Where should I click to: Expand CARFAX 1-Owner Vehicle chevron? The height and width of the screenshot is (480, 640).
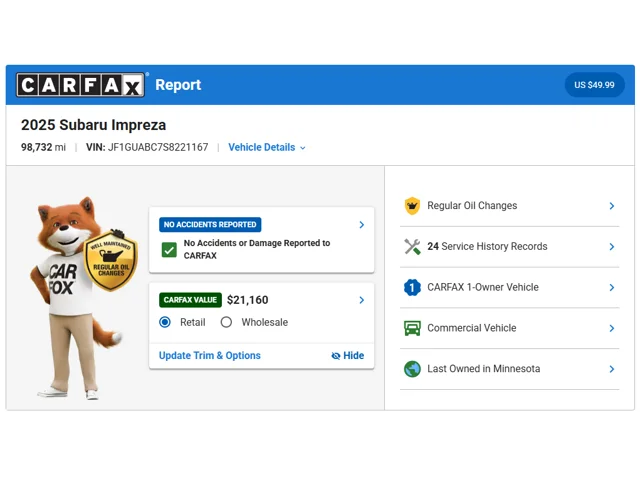(x=611, y=287)
